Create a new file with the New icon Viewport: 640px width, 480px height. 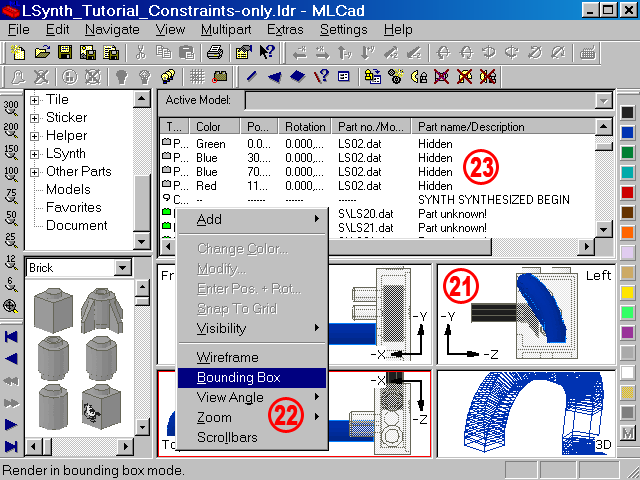coord(18,52)
